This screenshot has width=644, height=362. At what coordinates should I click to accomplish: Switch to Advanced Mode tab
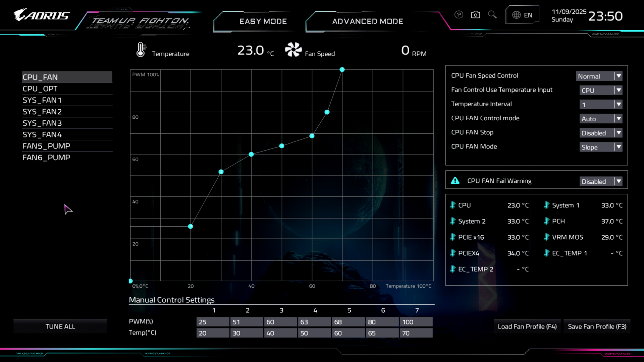click(368, 21)
